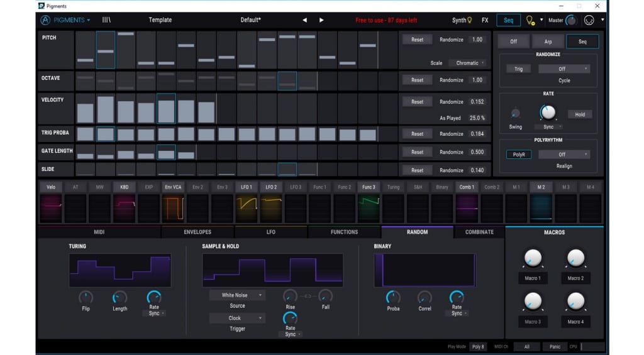Open the Clock trigger dropdown
644x355 pixels.
pyautogui.click(x=237, y=318)
